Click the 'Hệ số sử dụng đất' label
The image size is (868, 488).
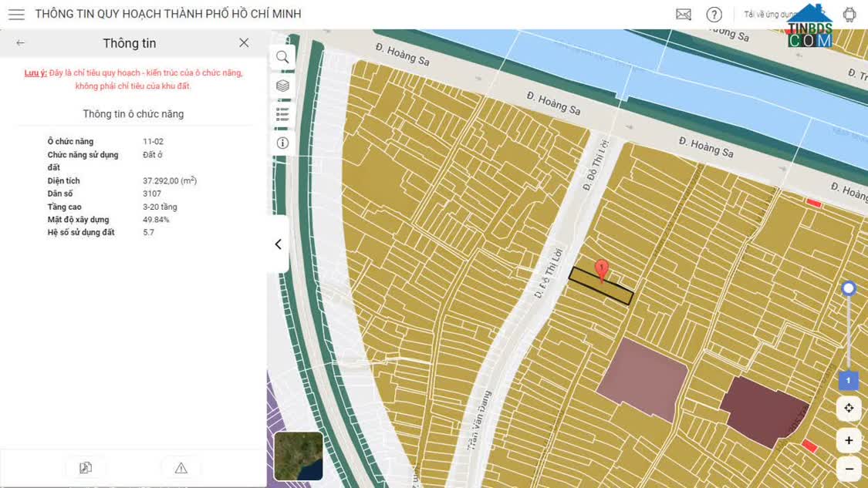(81, 232)
